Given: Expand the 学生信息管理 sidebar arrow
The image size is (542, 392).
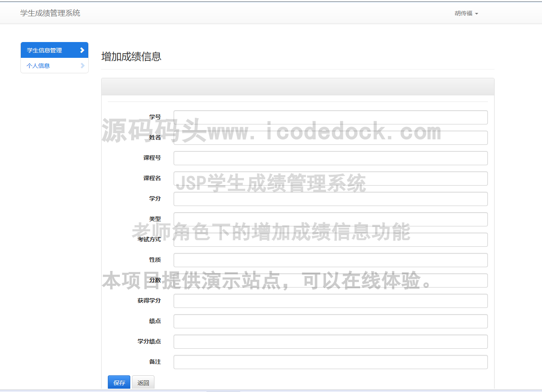Looking at the screenshot, I should click(x=82, y=50).
